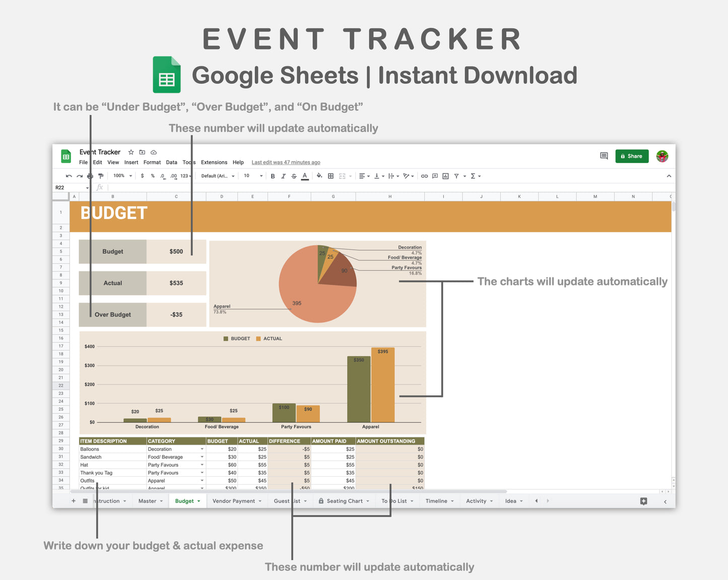Open the zoom level dropdown showing 100%
The height and width of the screenshot is (580, 728).
pyautogui.click(x=121, y=176)
